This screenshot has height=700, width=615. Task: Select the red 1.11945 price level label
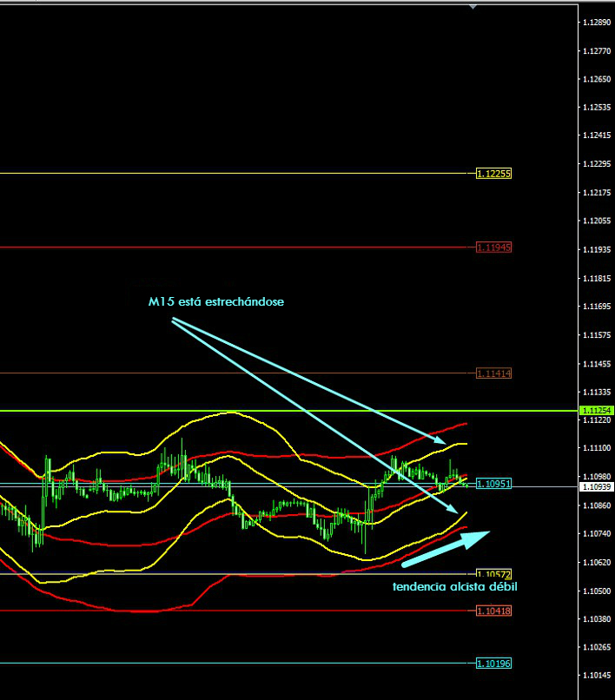[493, 248]
